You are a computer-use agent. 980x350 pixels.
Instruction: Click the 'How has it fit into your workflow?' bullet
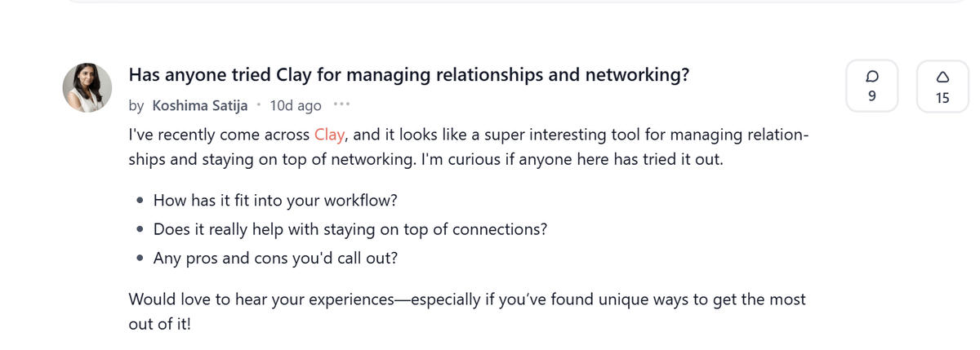tap(275, 201)
